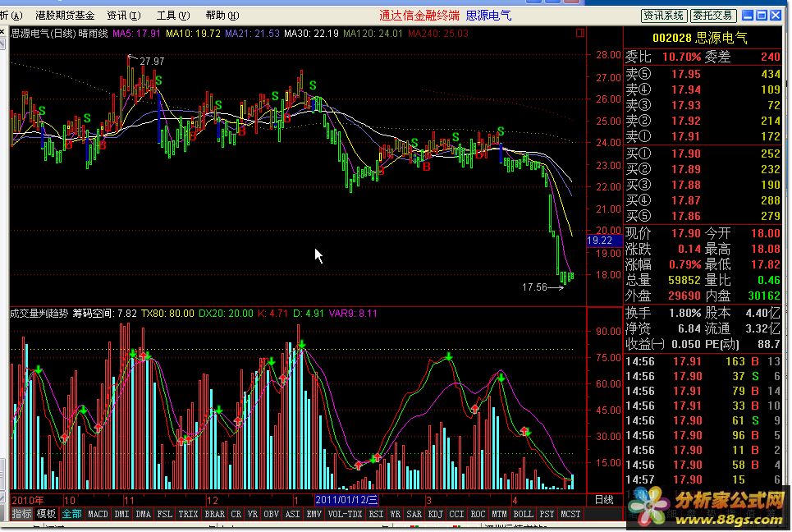Viewport: 792px width, 532px height.
Task: Click the 思源电气(日线) 晴雨线 chart title
Action: [x=59, y=34]
